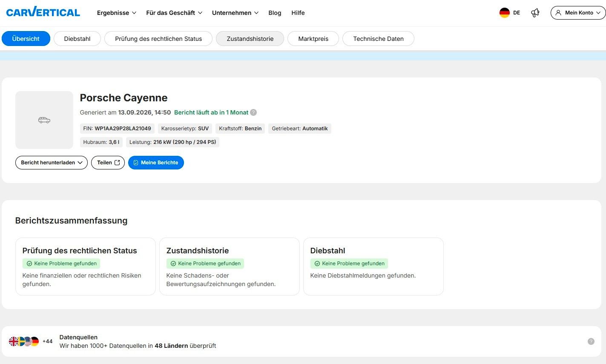The height and width of the screenshot is (364, 606).
Task: Click the Karosserietyp SUV tag
Action: click(185, 129)
